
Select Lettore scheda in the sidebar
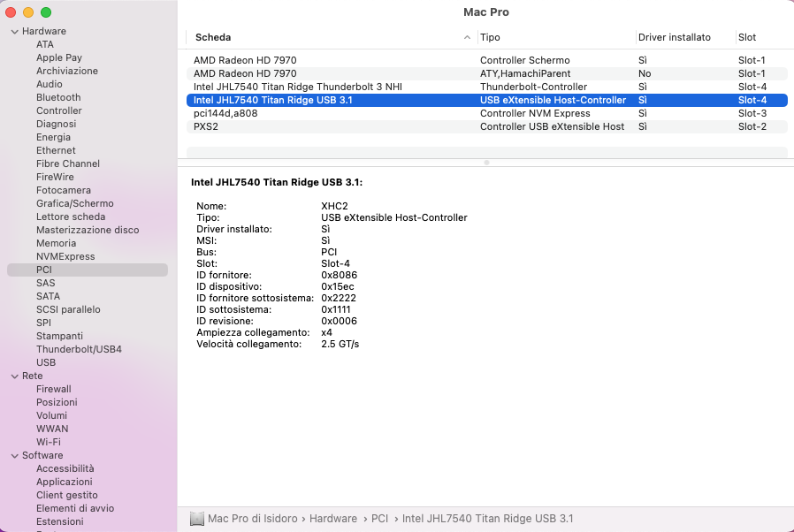[71, 217]
